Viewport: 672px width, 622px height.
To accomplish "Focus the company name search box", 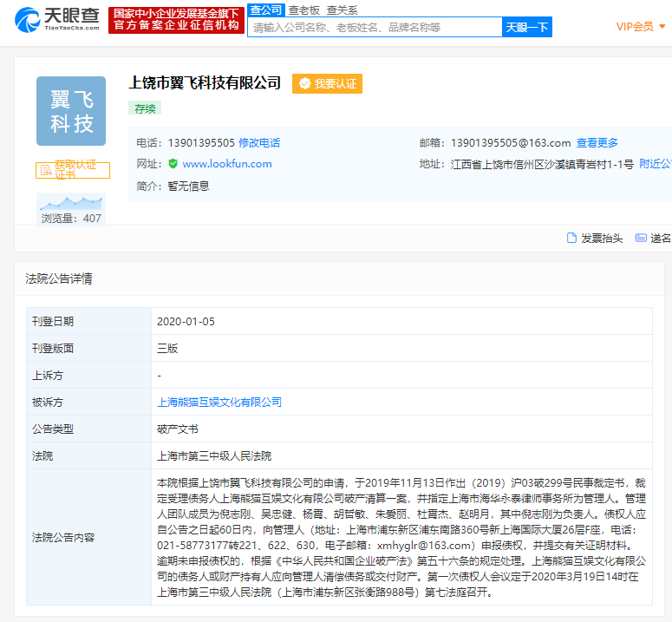I will (375, 27).
